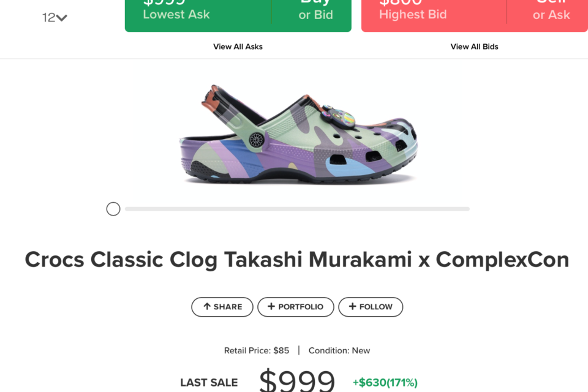The height and width of the screenshot is (392, 588).
Task: Click the round strap rivet on the clog
Action: tap(257, 140)
